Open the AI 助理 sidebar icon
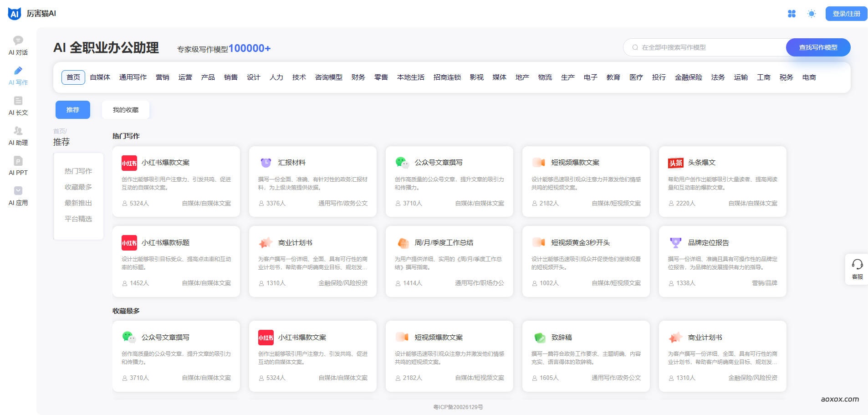The height and width of the screenshot is (415, 868). click(18, 136)
